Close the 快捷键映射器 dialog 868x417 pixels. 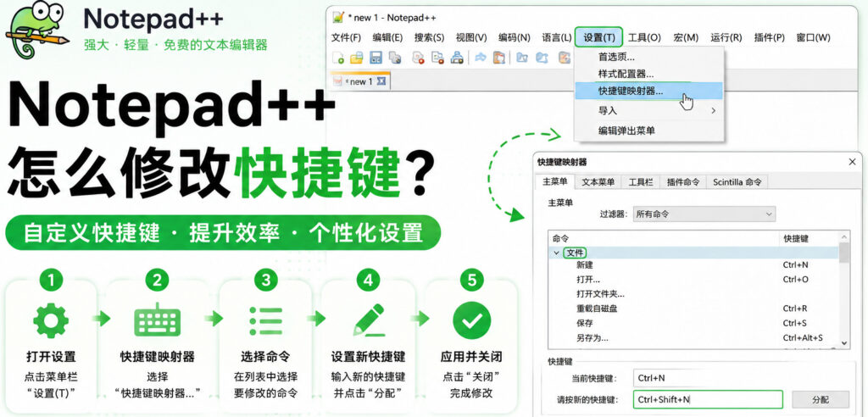click(x=853, y=162)
